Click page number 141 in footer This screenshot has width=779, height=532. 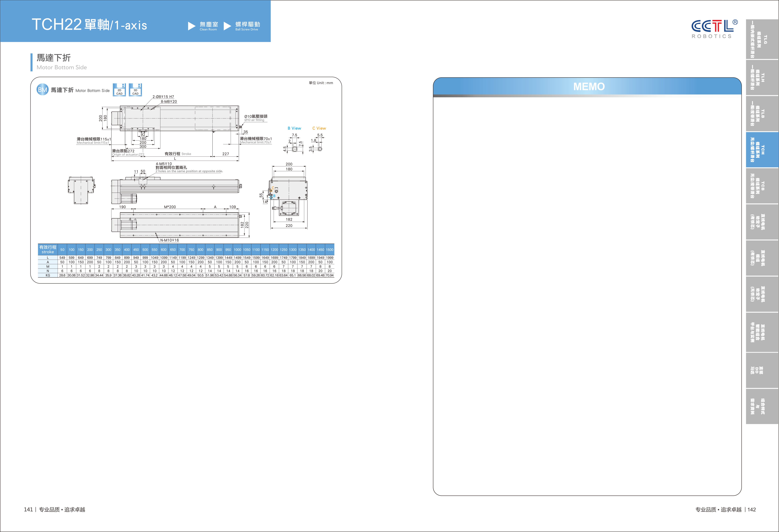(x=28, y=509)
